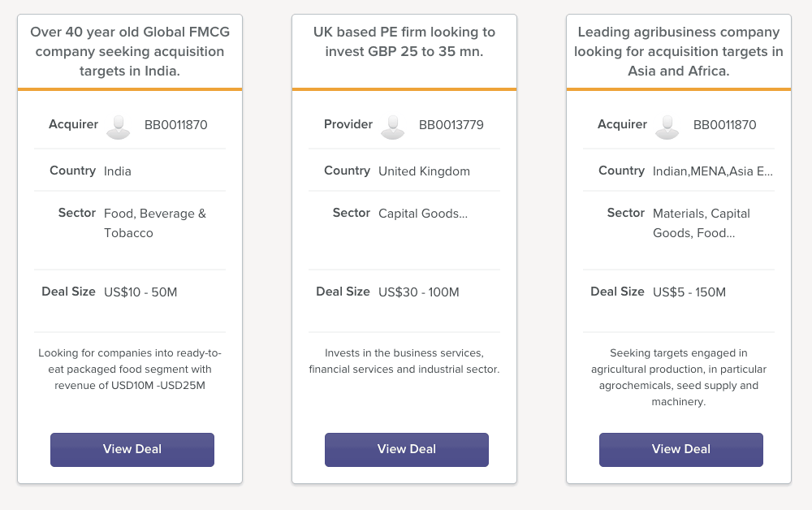
Task: Click the truncated Indian,MENA,Asia country value
Action: tap(713, 171)
